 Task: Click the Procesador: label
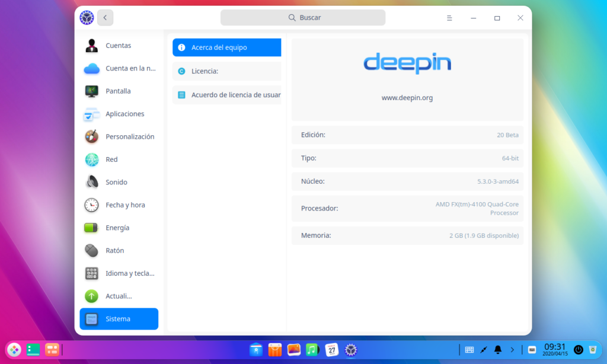pos(320,209)
